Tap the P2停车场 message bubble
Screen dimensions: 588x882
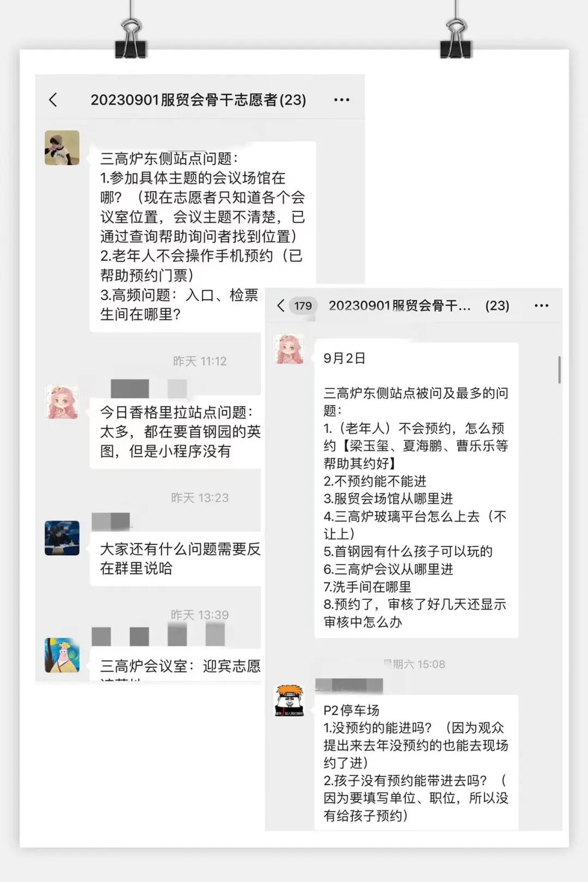click(x=416, y=762)
